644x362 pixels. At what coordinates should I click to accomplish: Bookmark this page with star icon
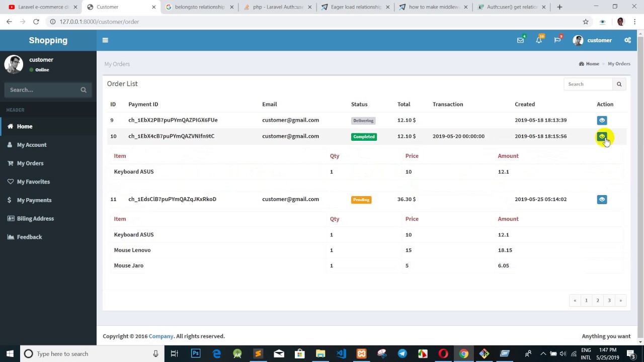click(x=586, y=22)
